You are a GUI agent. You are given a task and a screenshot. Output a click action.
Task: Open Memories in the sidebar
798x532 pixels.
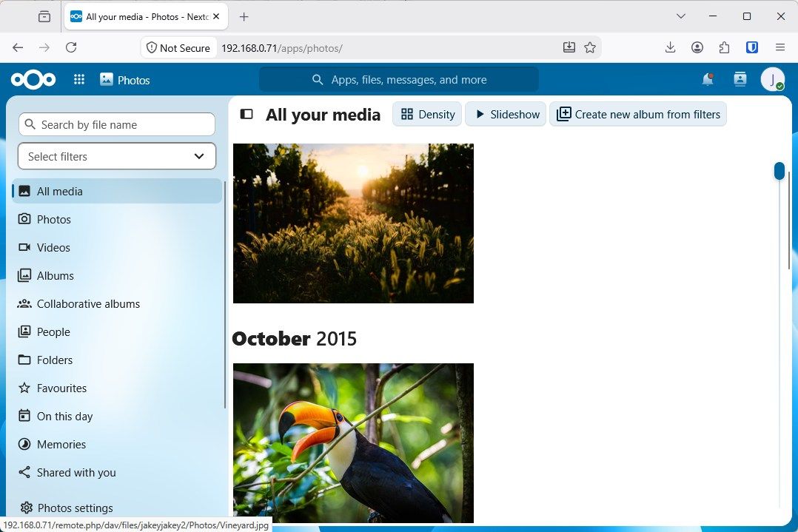click(x=117, y=445)
